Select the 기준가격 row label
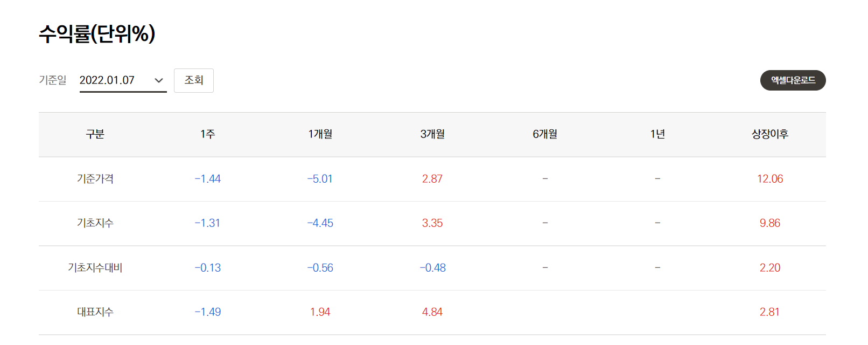 tap(95, 179)
